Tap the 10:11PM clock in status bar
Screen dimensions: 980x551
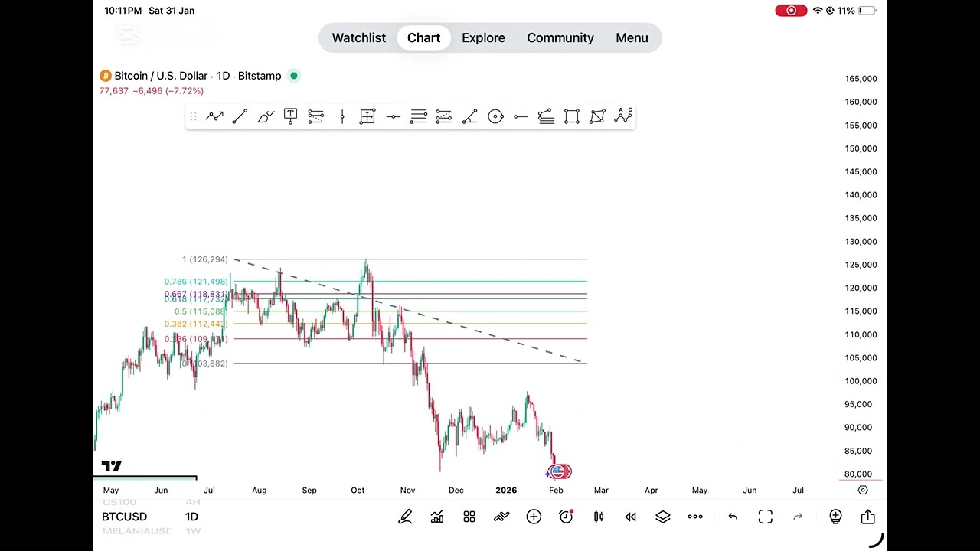tap(122, 11)
